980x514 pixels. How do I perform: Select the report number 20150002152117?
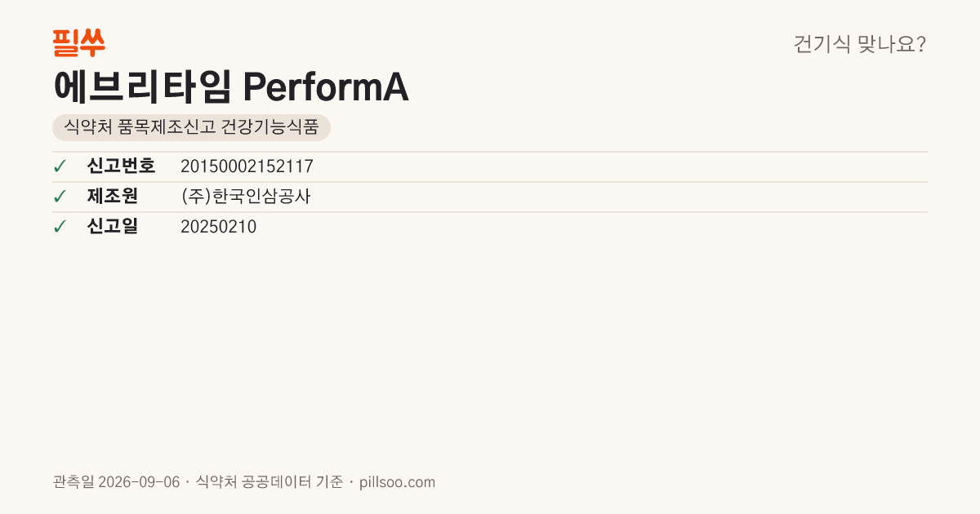point(247,166)
